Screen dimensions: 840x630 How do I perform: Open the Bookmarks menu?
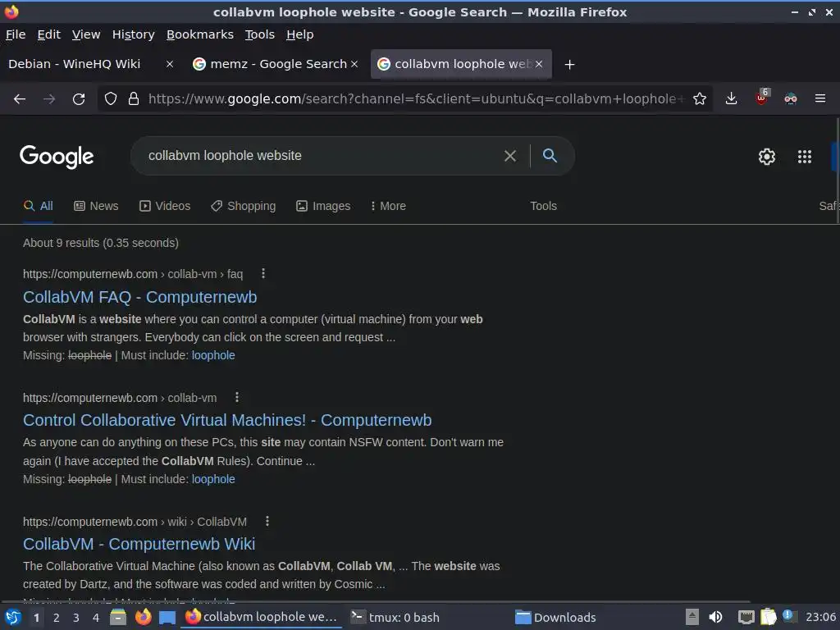coord(200,34)
